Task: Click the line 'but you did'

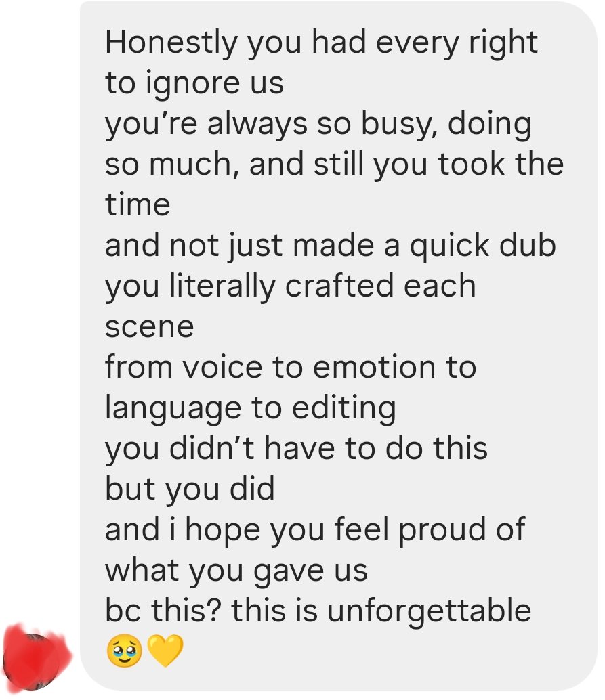Action: coord(190,489)
